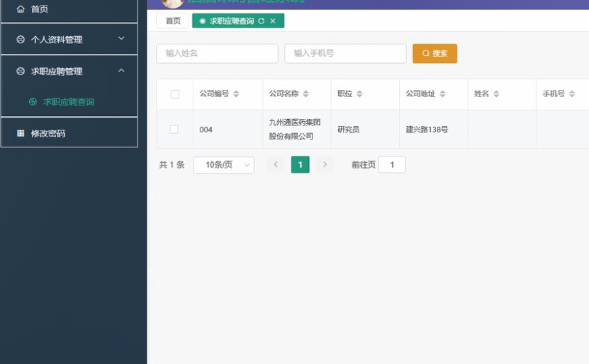Click the icon beside 求职应聘管理
Screen dimensions: 589x364
(x=21, y=71)
